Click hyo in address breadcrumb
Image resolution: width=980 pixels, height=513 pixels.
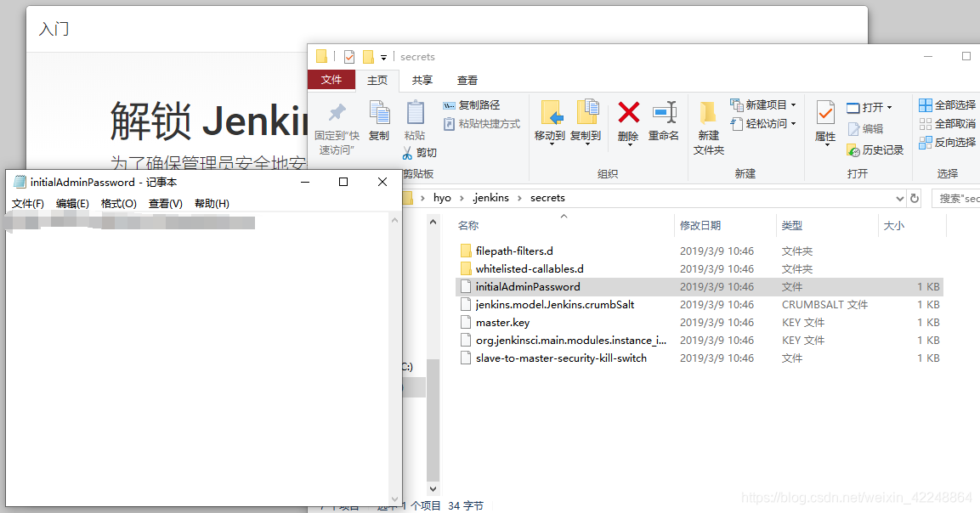442,198
